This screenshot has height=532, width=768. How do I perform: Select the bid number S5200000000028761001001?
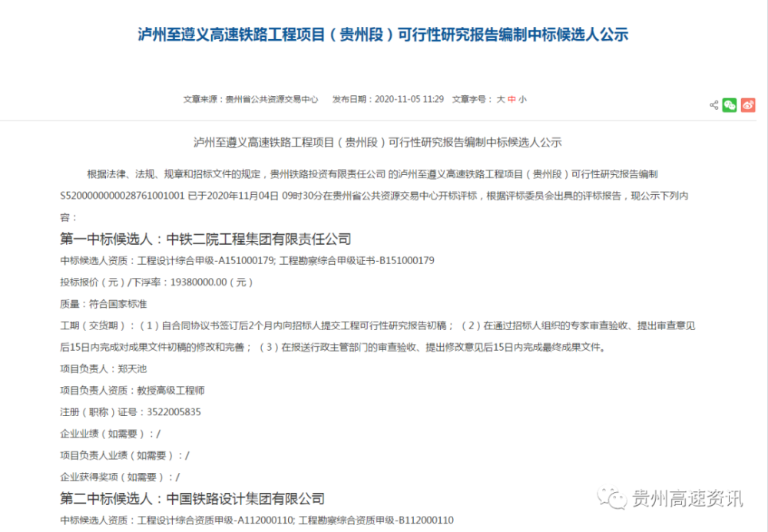pyautogui.click(x=122, y=196)
